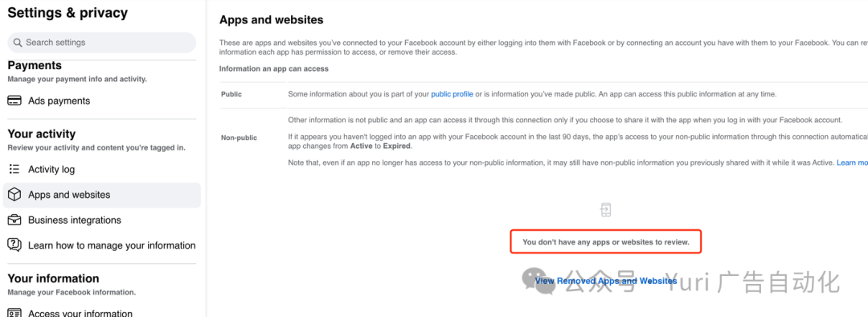868x317 pixels.
Task: Click the phone login icon above empty message
Action: pos(606,209)
